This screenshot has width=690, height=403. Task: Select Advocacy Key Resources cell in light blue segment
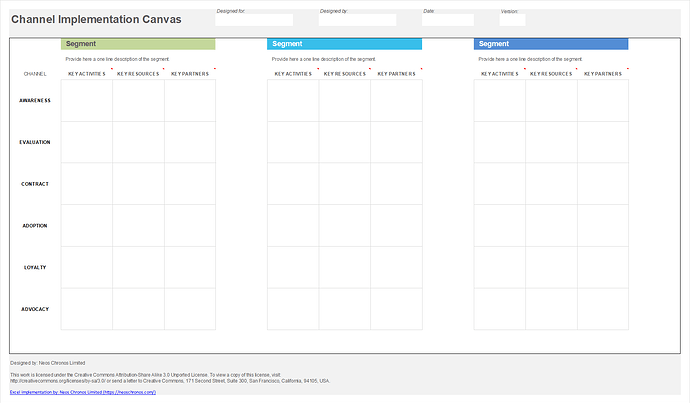[345, 309]
